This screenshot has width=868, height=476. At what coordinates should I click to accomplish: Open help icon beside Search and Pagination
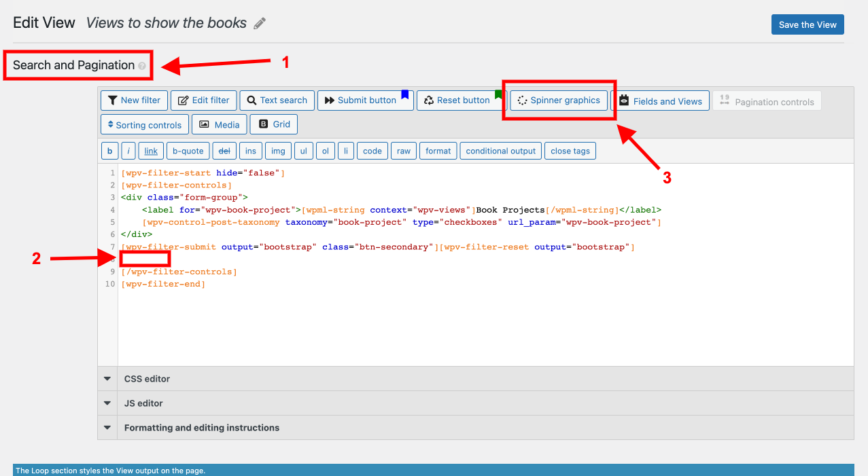(x=141, y=66)
